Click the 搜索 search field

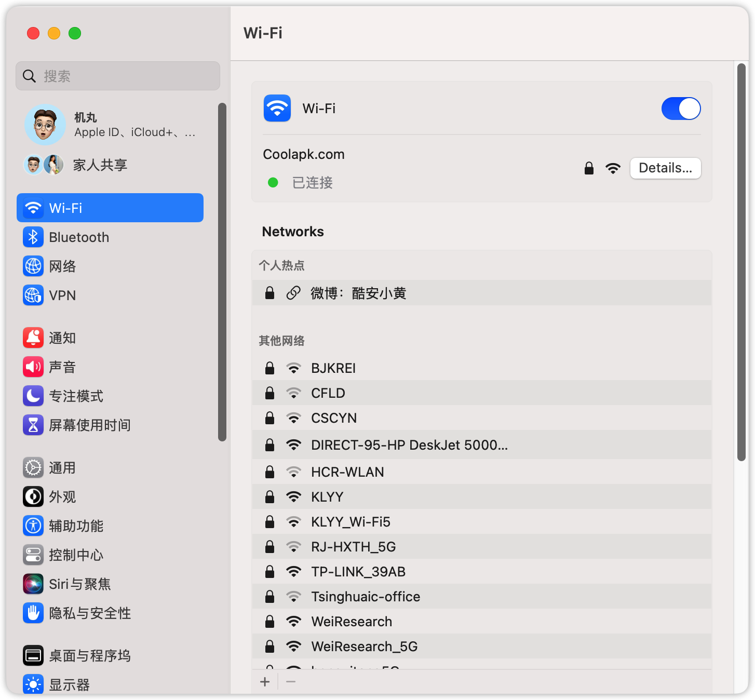click(x=118, y=76)
